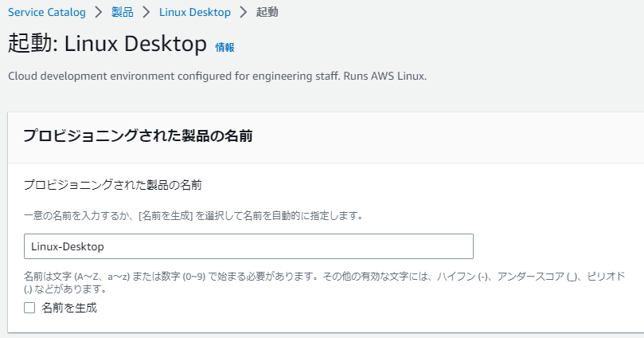The width and height of the screenshot is (644, 338).
Task: Click the chevron after 製品 breadcrumb
Action: point(146,12)
